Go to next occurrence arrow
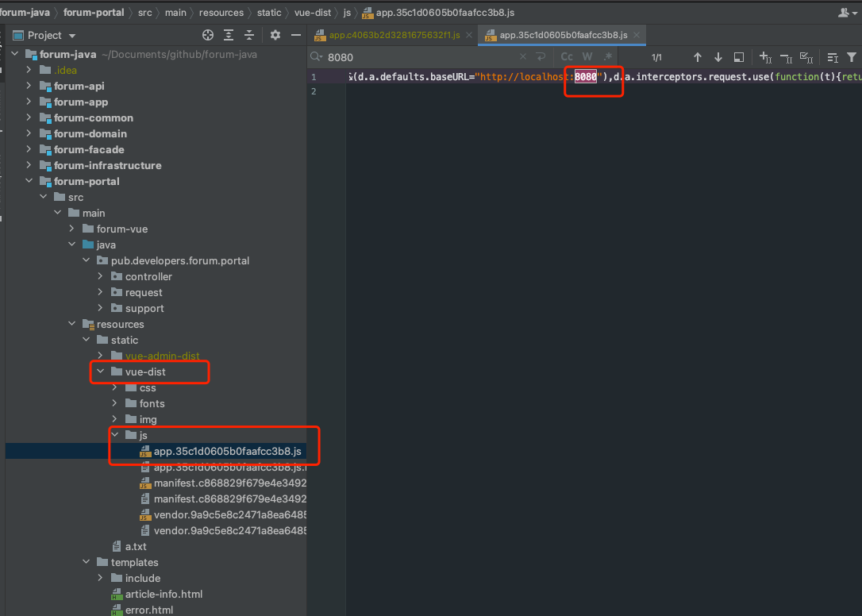Image resolution: width=862 pixels, height=616 pixels. [718, 57]
